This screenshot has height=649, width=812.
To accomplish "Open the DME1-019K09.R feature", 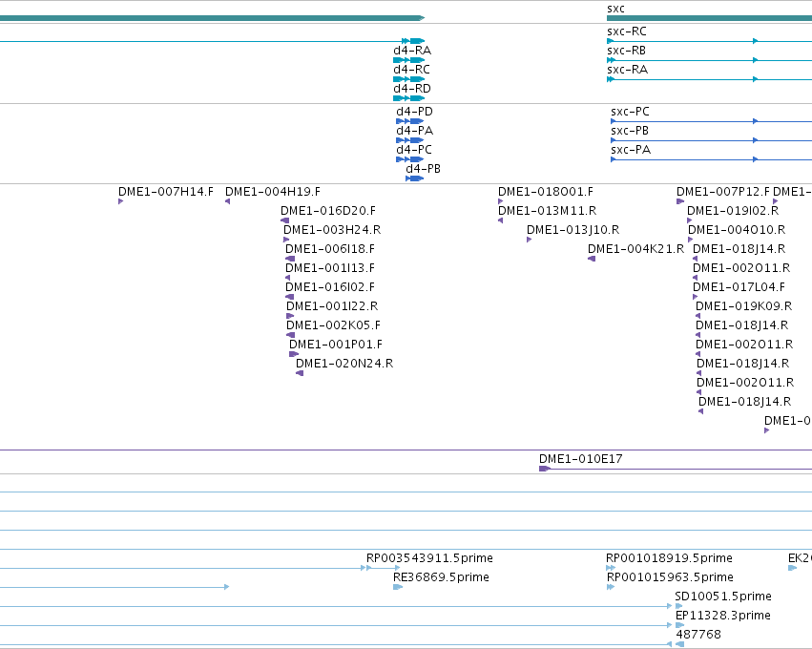I will pos(698,317).
